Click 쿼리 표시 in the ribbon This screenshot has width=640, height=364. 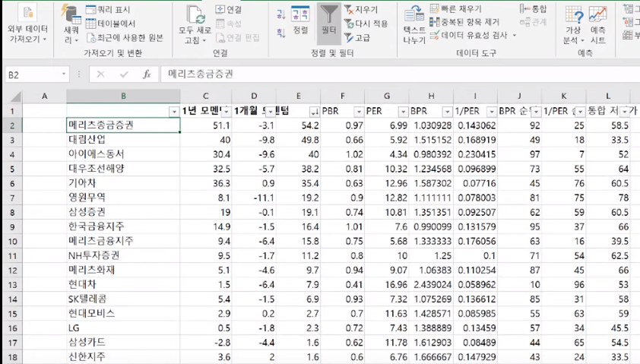(x=108, y=9)
